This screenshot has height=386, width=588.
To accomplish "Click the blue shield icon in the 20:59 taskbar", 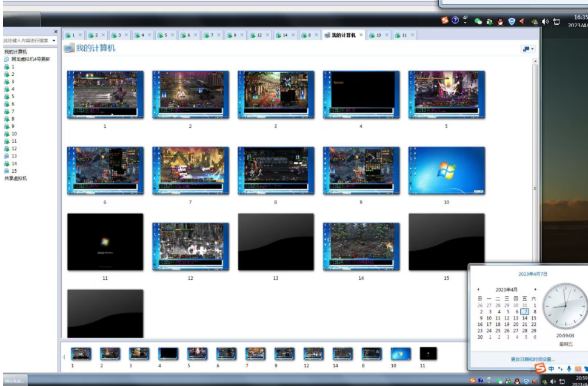I will (526, 381).
